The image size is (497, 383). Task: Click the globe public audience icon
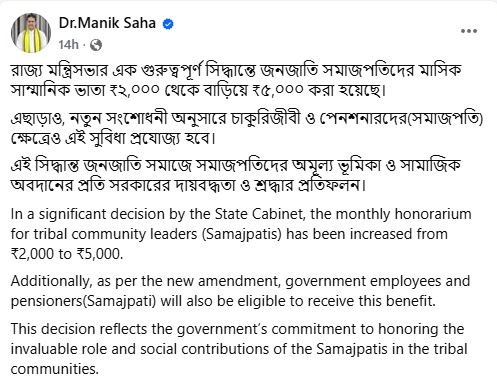coord(96,45)
